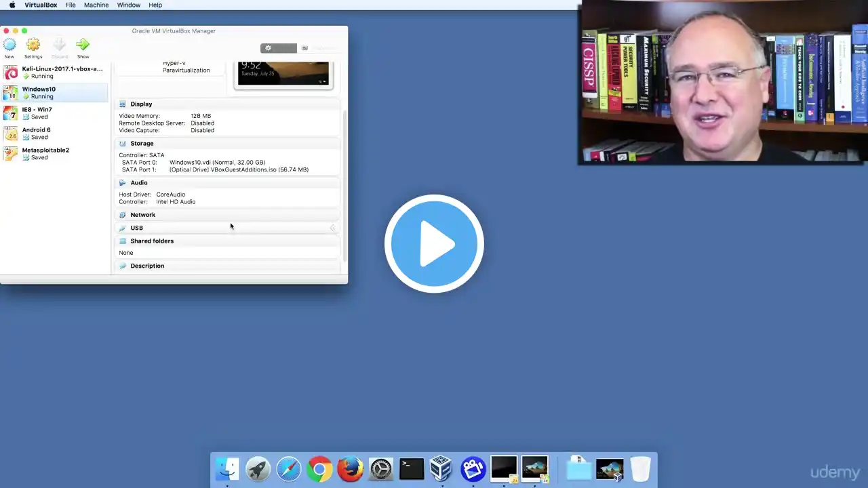This screenshot has width=868, height=488.
Task: Open System Preferences from the Dock
Action: [x=380, y=468]
